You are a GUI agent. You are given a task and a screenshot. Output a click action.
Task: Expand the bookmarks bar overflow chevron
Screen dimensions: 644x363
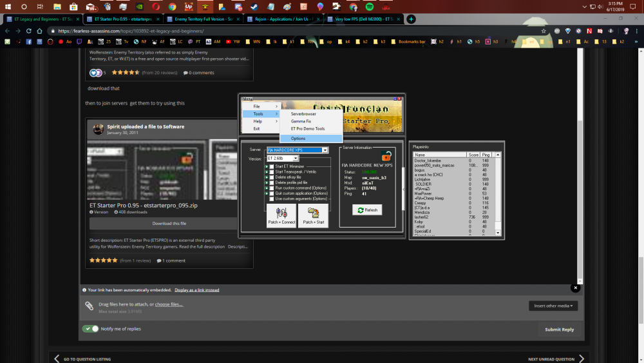point(636,41)
